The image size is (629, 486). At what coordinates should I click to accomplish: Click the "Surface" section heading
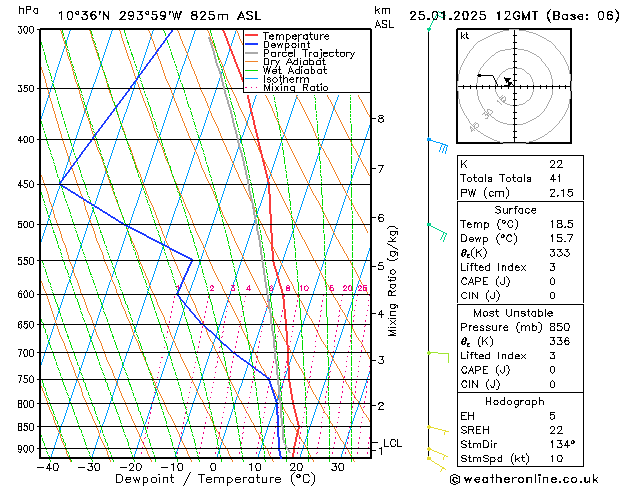pyautogui.click(x=515, y=210)
